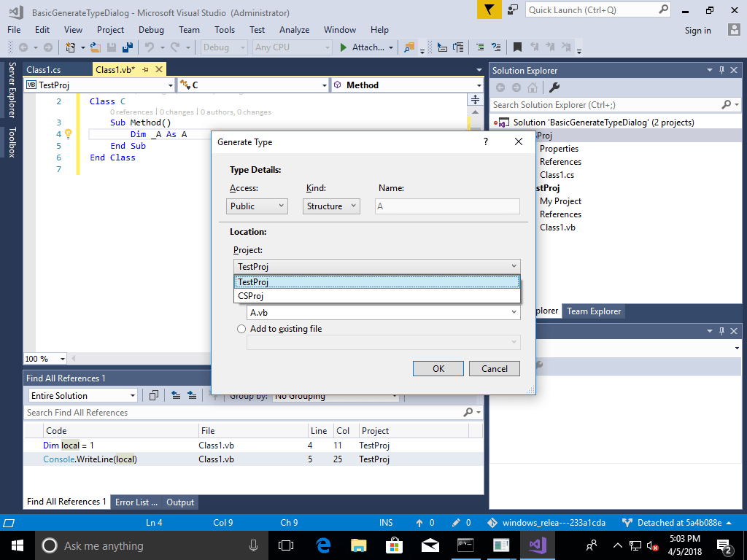This screenshot has height=560, width=747.
Task: Switch to the Output tab
Action: [x=180, y=502]
